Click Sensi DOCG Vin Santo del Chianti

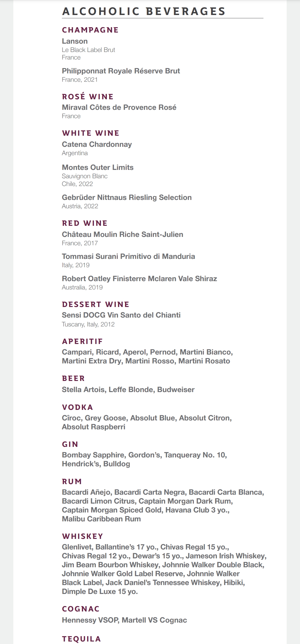point(121,315)
